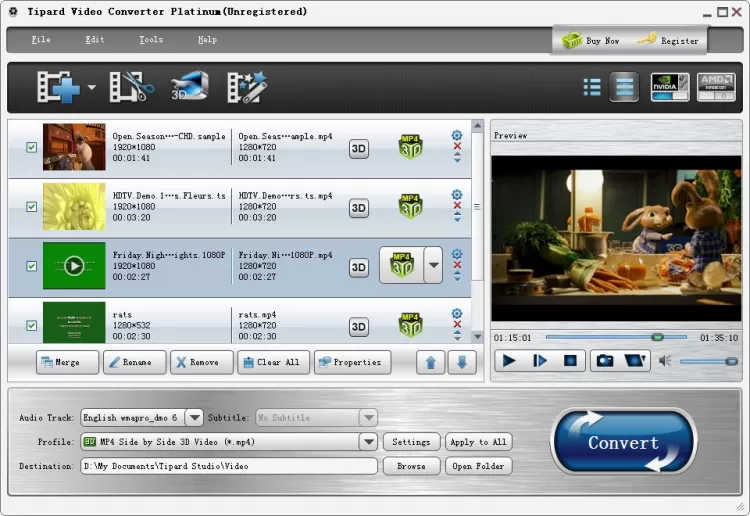
Task: Click the Destination path field
Action: pyautogui.click(x=229, y=466)
